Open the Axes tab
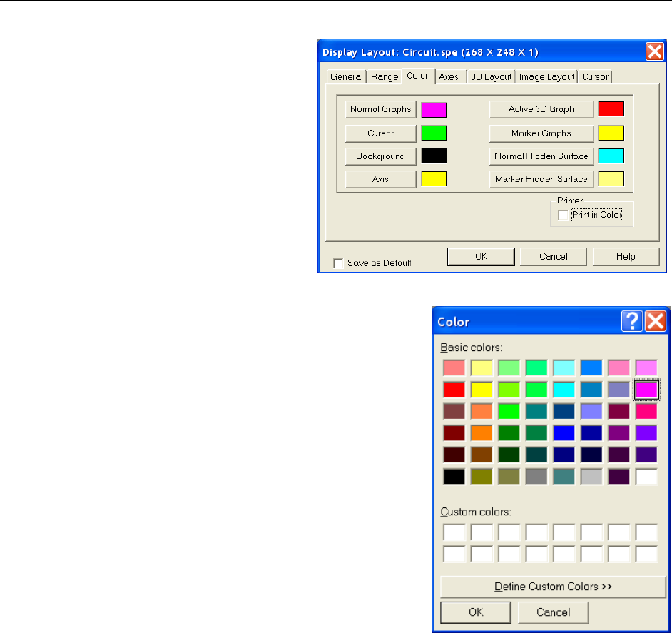Image resolution: width=672 pixels, height=633 pixels. point(449,77)
